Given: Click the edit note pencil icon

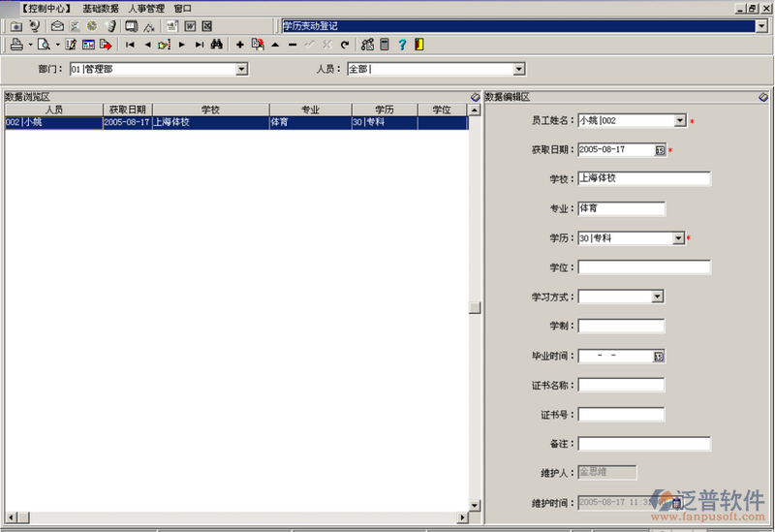Looking at the screenshot, I should point(71,45).
